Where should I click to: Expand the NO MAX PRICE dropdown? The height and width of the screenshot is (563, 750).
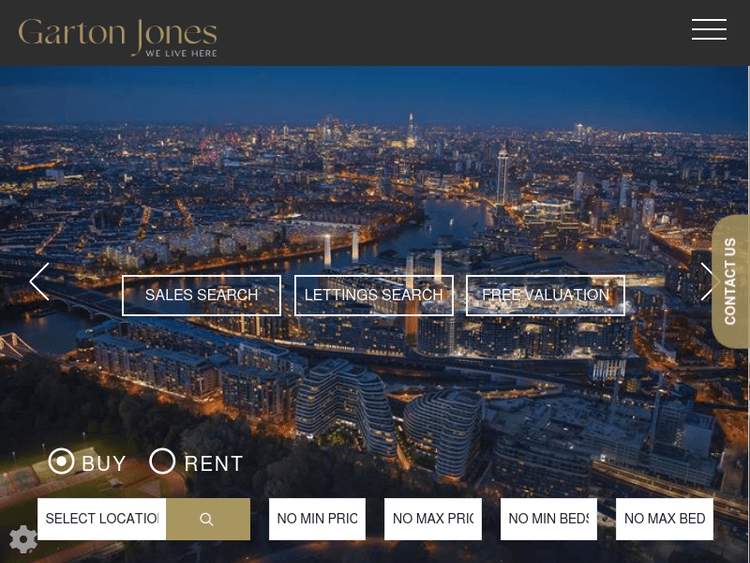pyautogui.click(x=433, y=519)
